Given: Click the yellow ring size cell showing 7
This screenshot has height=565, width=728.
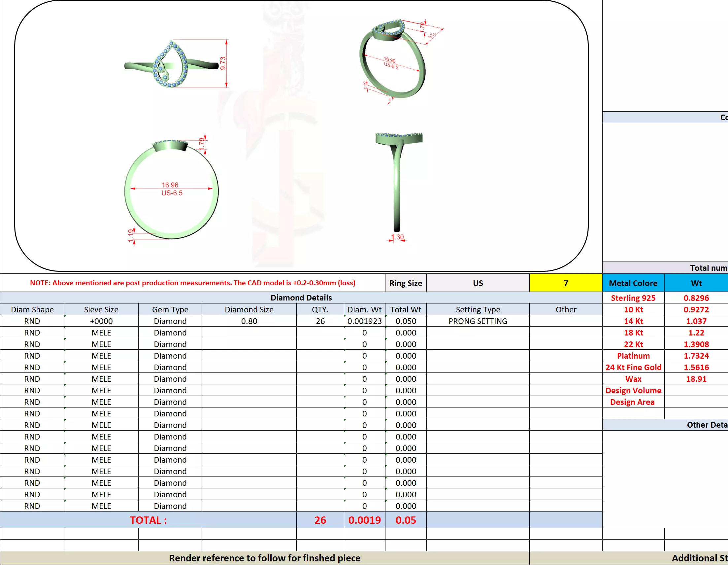Looking at the screenshot, I should point(565,283).
